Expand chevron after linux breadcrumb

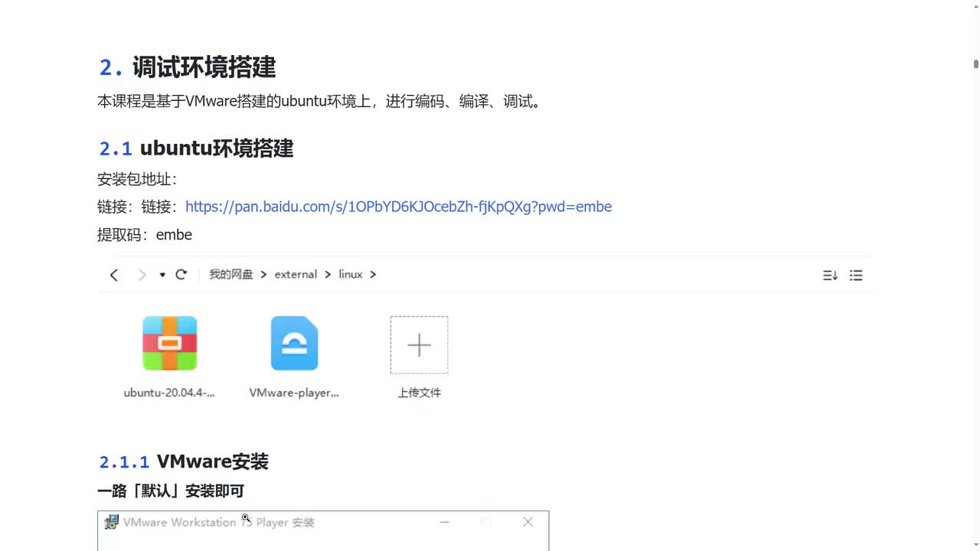(x=373, y=274)
